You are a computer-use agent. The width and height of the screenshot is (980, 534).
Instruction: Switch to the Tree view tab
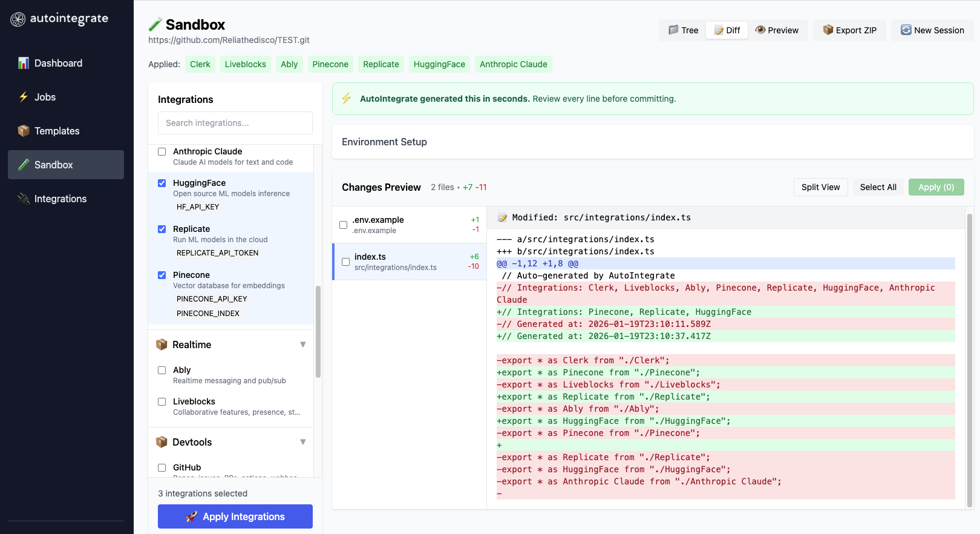tap(683, 30)
